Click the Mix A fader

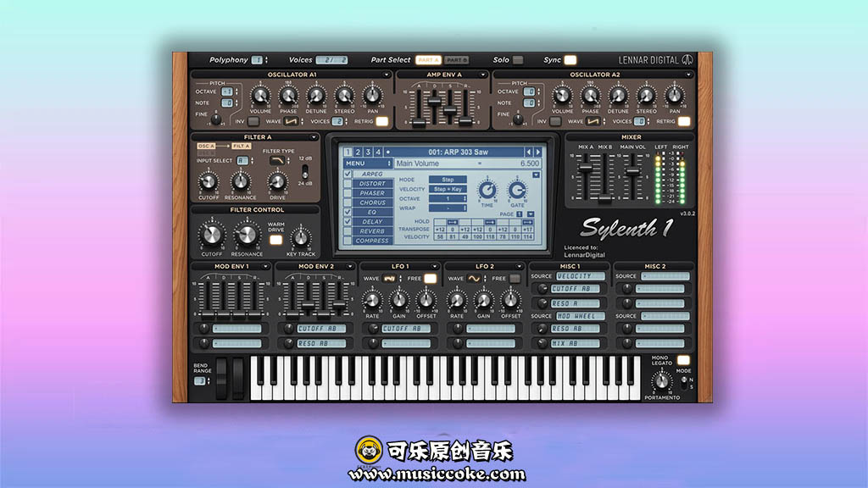pyautogui.click(x=586, y=169)
